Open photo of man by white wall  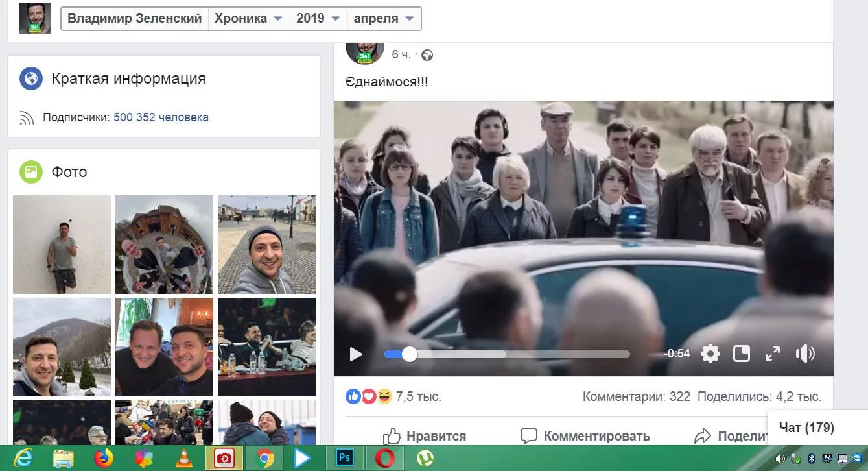pos(62,245)
